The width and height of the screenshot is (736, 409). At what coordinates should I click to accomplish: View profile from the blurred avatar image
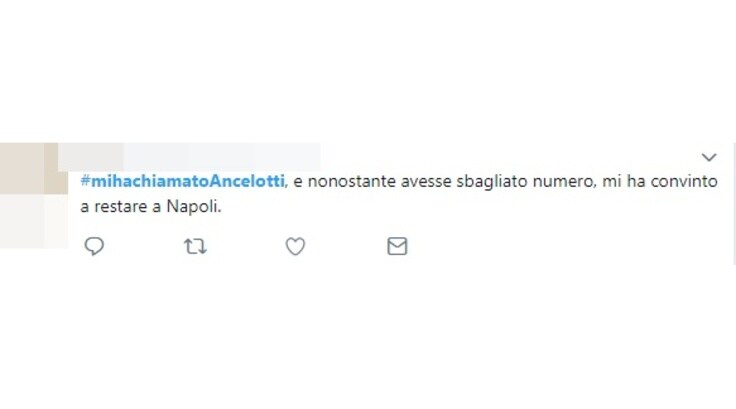click(x=34, y=195)
